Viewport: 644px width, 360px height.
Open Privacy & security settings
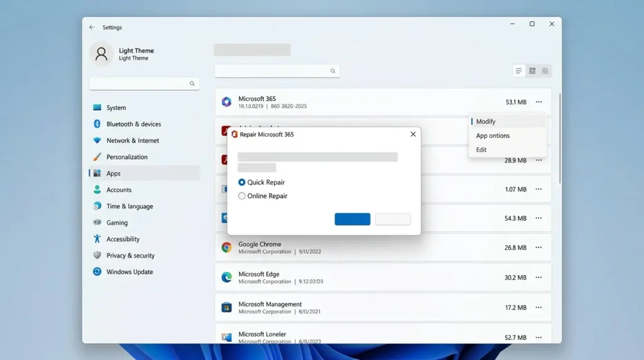[x=144, y=256]
